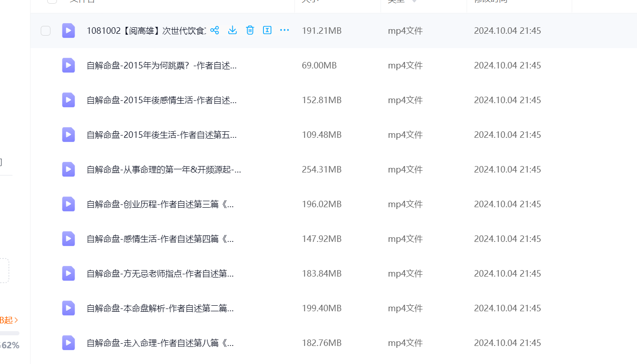Delete the 1081002 阅高雄 file via trash icon
The height and width of the screenshot is (364, 637).
[250, 31]
